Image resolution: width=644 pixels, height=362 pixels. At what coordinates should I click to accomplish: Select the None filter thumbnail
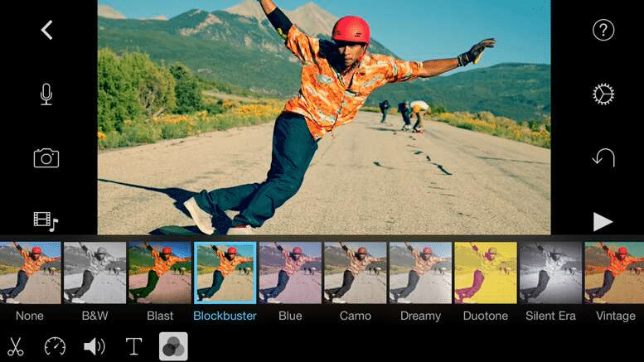coord(30,273)
